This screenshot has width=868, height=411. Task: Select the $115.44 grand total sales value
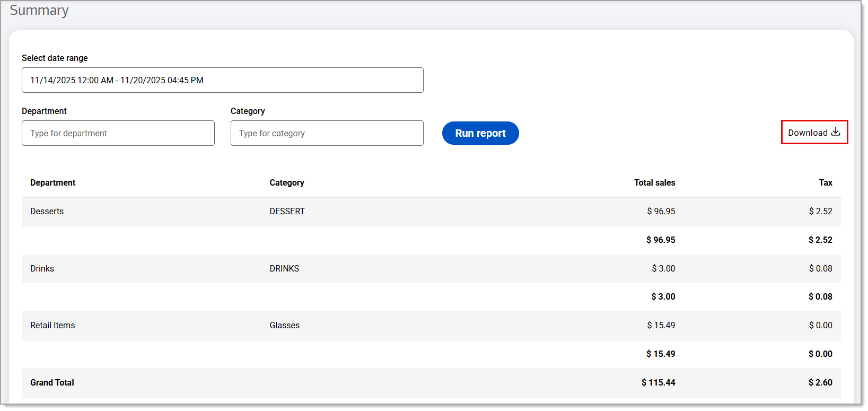658,382
